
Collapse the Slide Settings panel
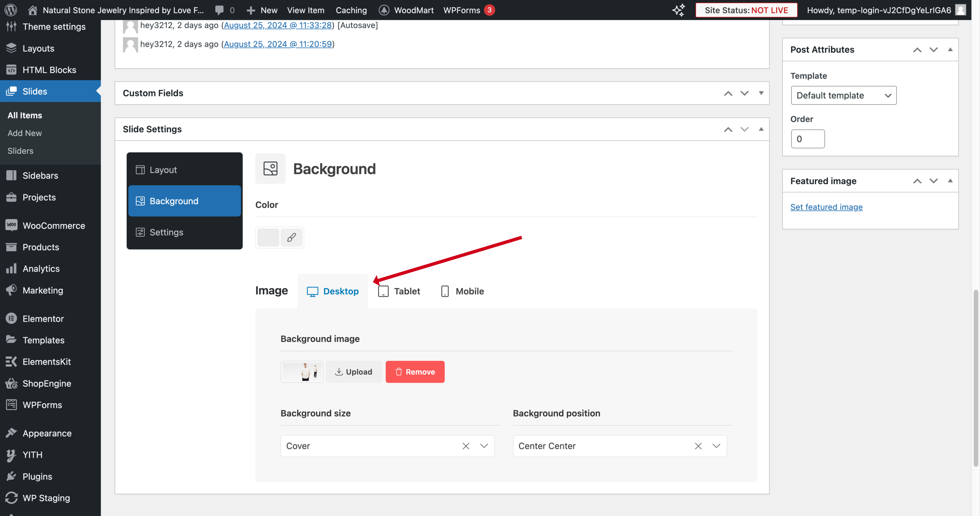[x=761, y=129]
